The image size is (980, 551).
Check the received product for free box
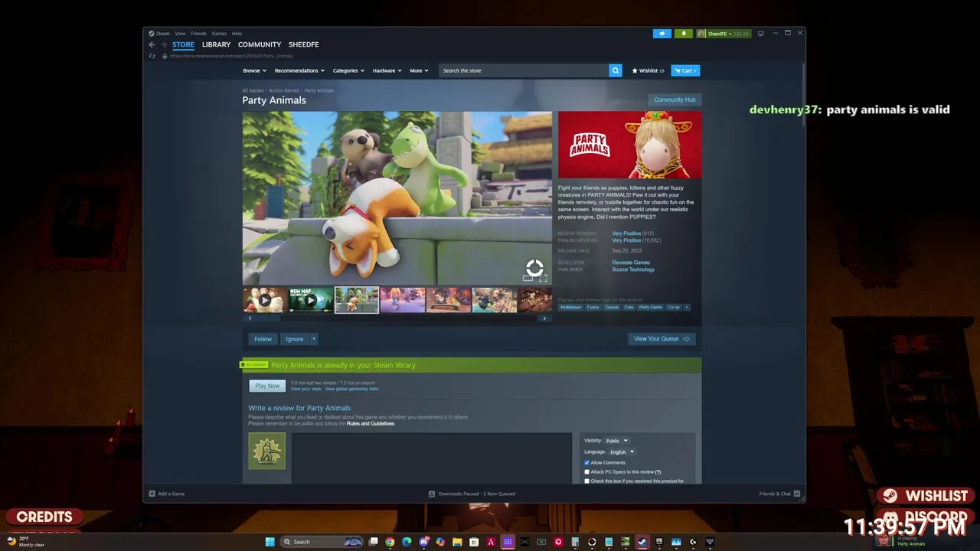pos(587,481)
